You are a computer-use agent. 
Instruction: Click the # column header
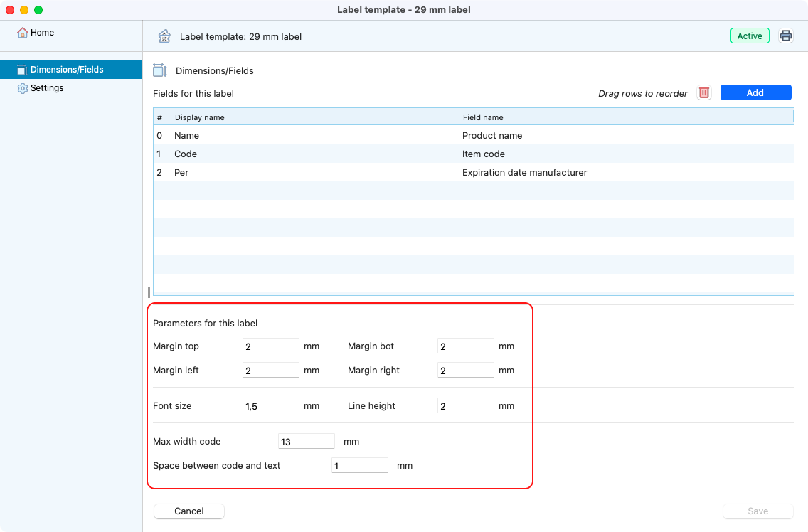pyautogui.click(x=161, y=117)
